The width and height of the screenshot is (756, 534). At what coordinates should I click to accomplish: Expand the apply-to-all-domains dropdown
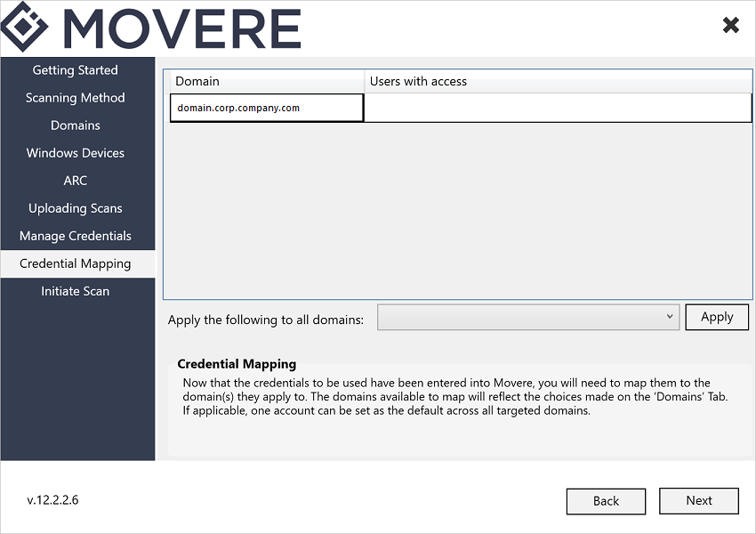tap(528, 317)
